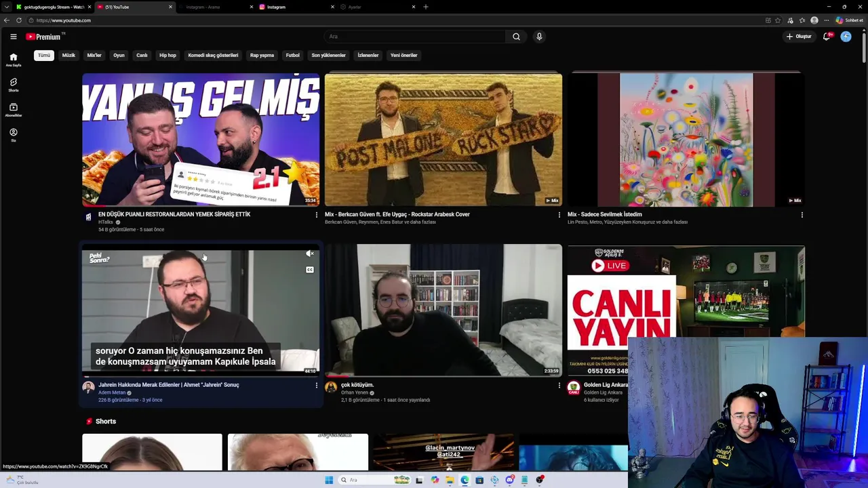The height and width of the screenshot is (488, 868).
Task: Go to Ana Sayfa in the sidebar
Action: point(13,60)
